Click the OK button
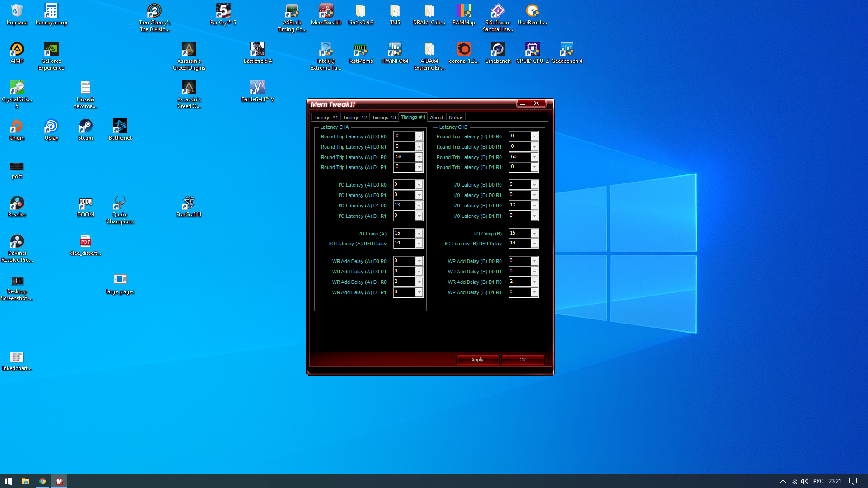This screenshot has height=488, width=868. (523, 360)
